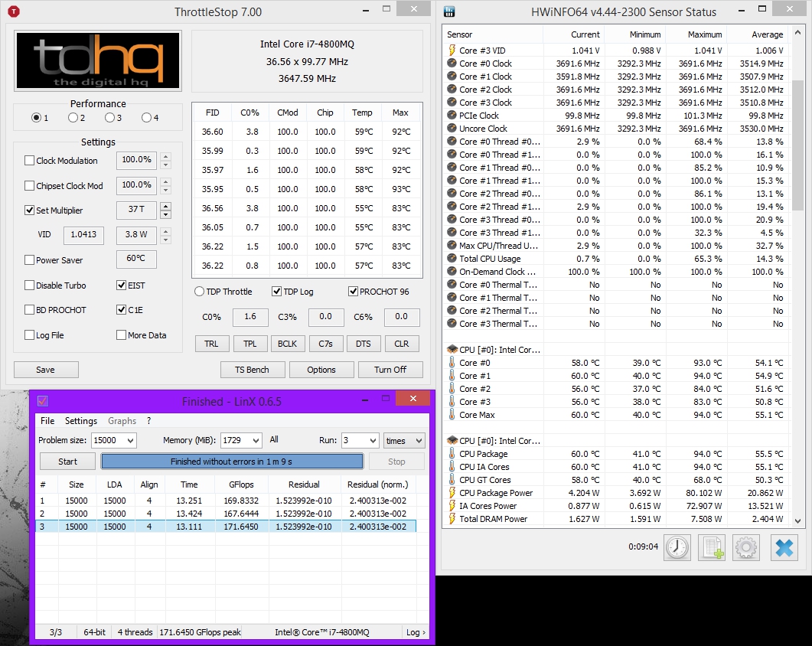Check Disable Turbo option
Viewport: 812px width, 646px height.
(x=30, y=285)
